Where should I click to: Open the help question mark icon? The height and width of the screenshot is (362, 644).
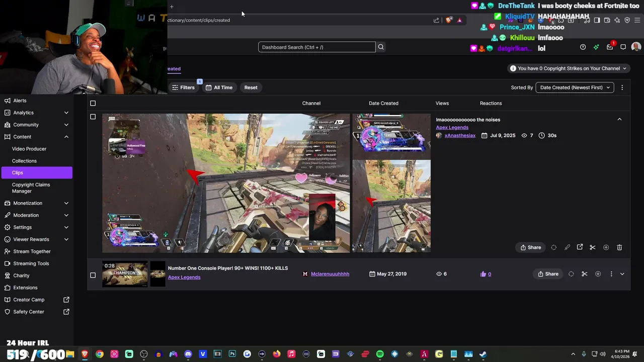(583, 47)
